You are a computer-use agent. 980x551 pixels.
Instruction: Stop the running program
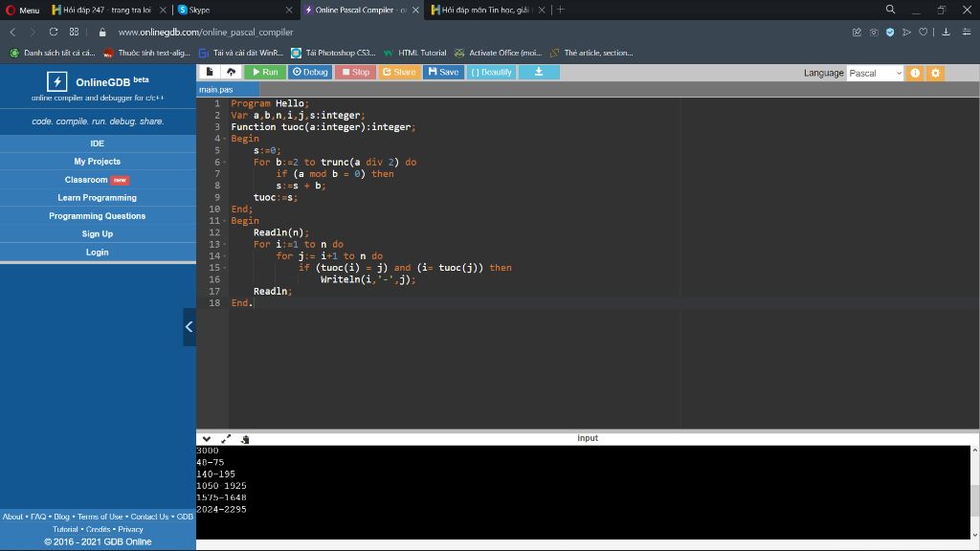pos(356,72)
